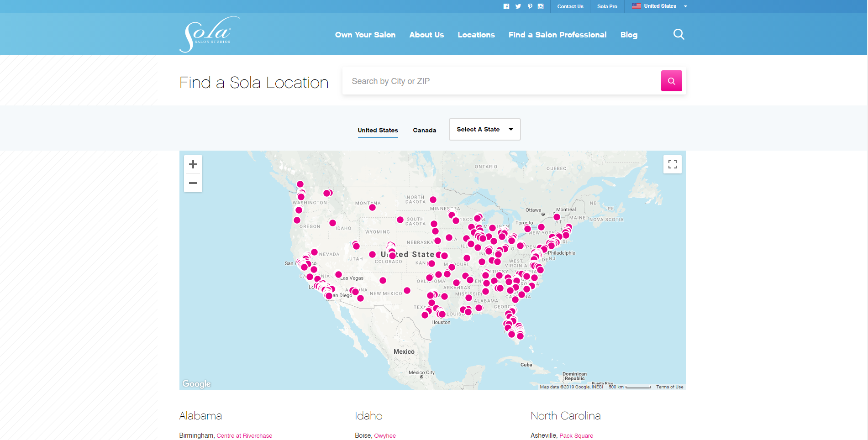Expand the Select A State dropdown
This screenshot has width=868, height=440.
point(484,130)
